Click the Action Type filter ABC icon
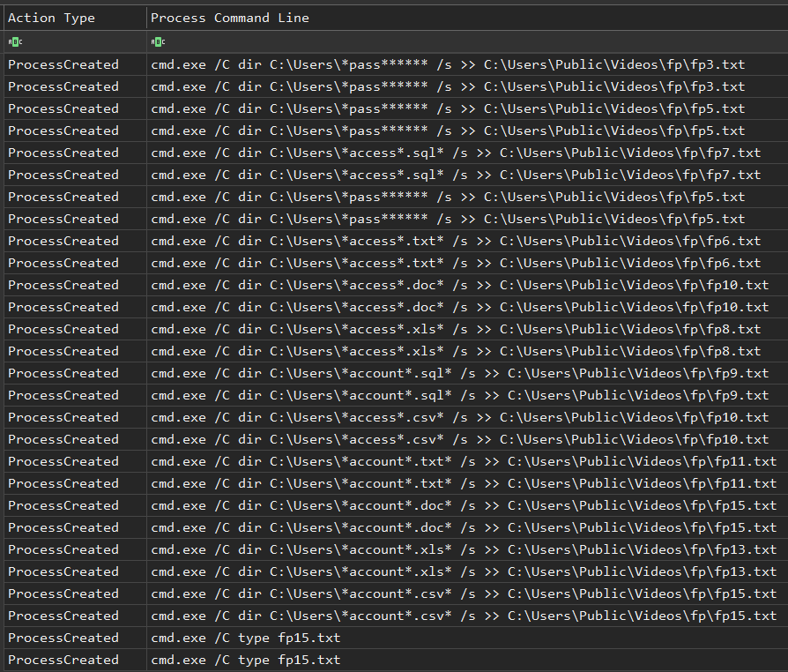 (x=16, y=41)
